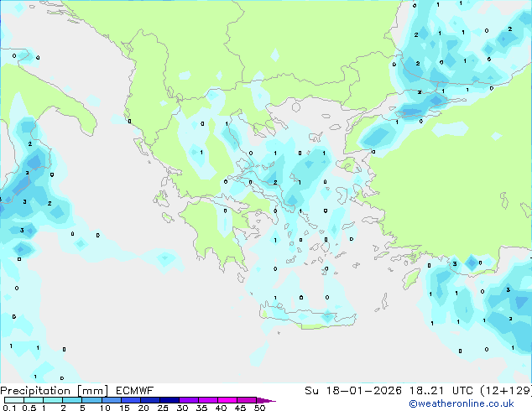The height and width of the screenshot is (411, 532).
Task: Click the 0.1–0.5 mm palest legend swatch
Action: point(14,400)
